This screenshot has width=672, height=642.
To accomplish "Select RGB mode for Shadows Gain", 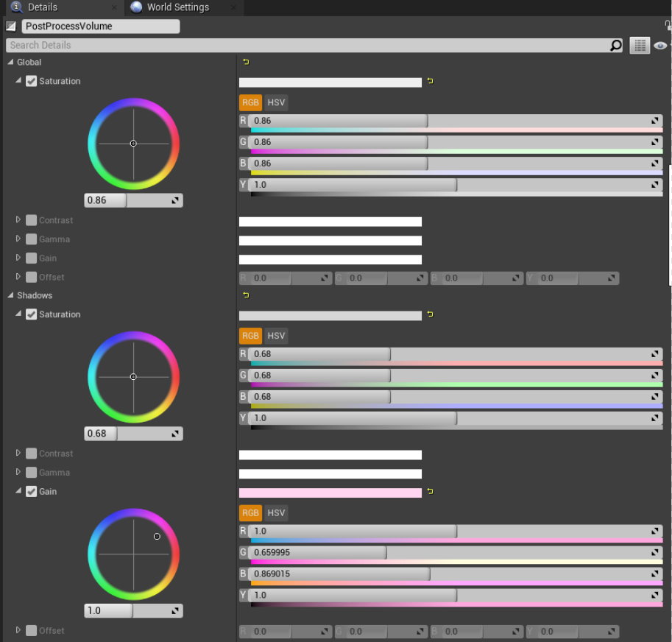I will point(250,512).
